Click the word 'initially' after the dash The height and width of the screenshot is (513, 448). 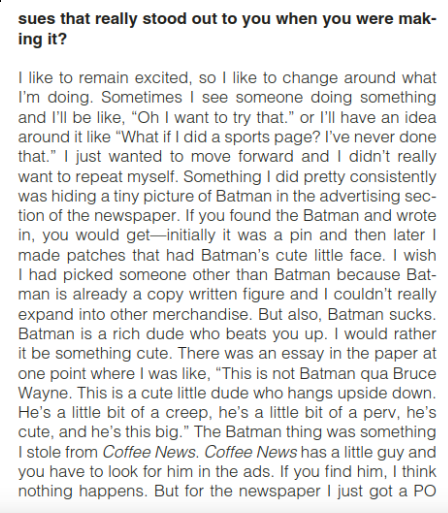191,235
